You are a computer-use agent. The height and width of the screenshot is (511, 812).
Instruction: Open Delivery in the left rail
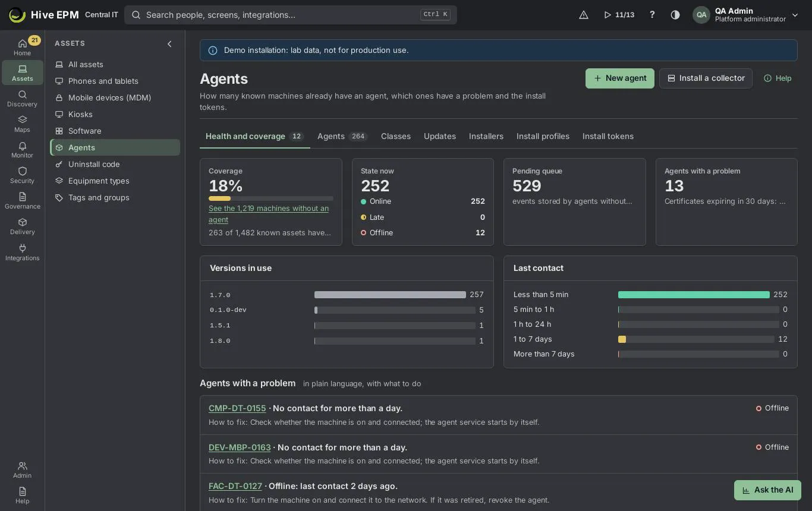tap(22, 226)
